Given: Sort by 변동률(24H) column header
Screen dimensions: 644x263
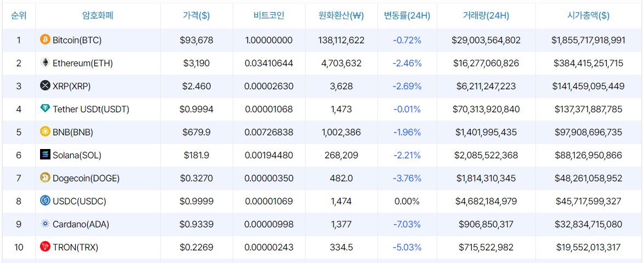Looking at the screenshot, I should [x=407, y=16].
